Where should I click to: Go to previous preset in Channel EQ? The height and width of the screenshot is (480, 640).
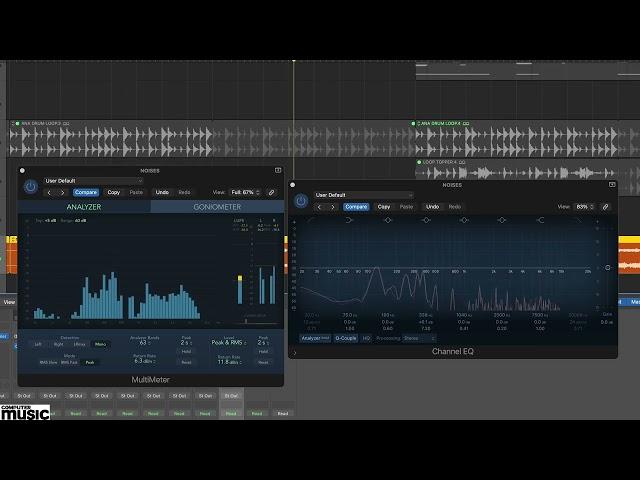pyautogui.click(x=320, y=207)
